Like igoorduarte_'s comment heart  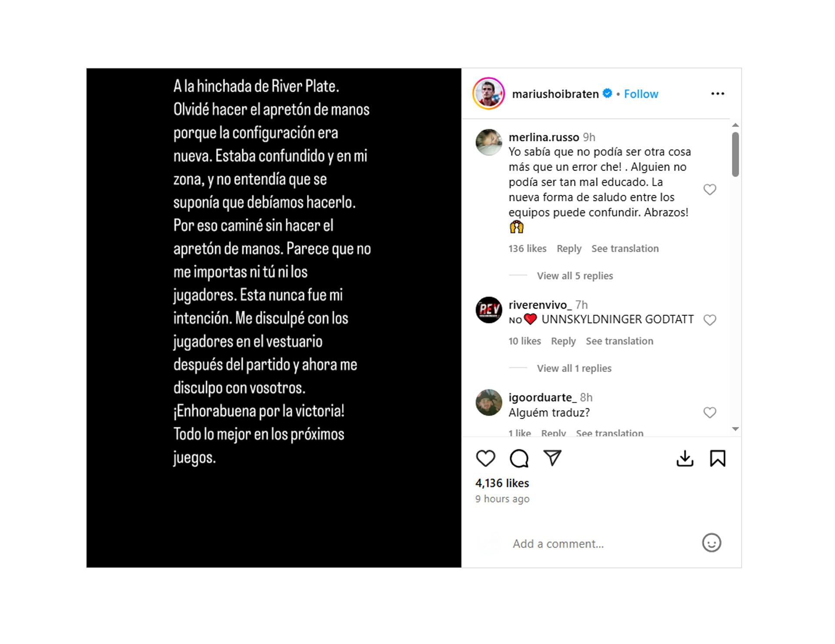(710, 413)
